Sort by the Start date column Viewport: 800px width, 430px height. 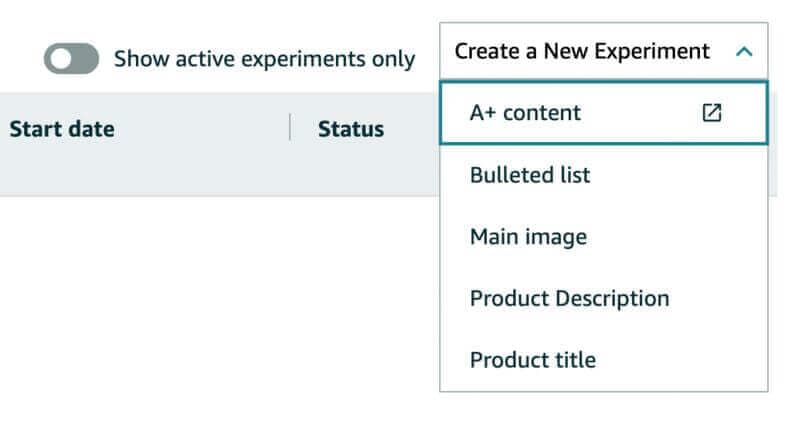click(x=62, y=129)
